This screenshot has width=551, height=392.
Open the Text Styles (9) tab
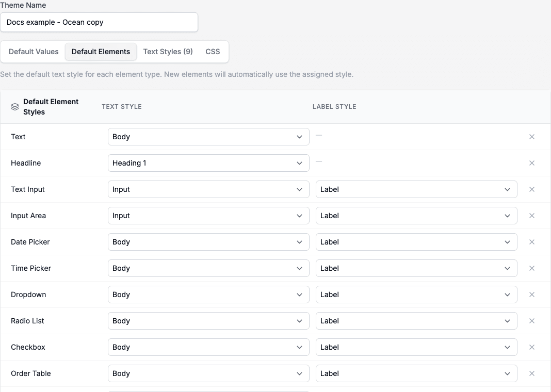click(x=168, y=52)
